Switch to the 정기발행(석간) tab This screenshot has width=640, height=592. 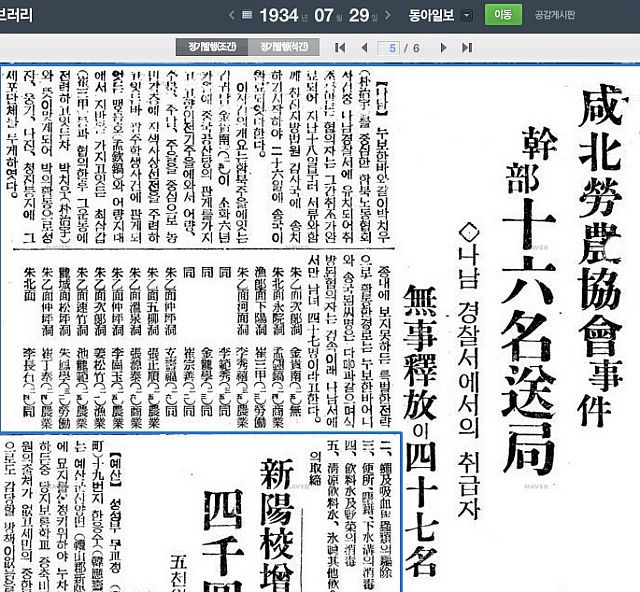[284, 47]
